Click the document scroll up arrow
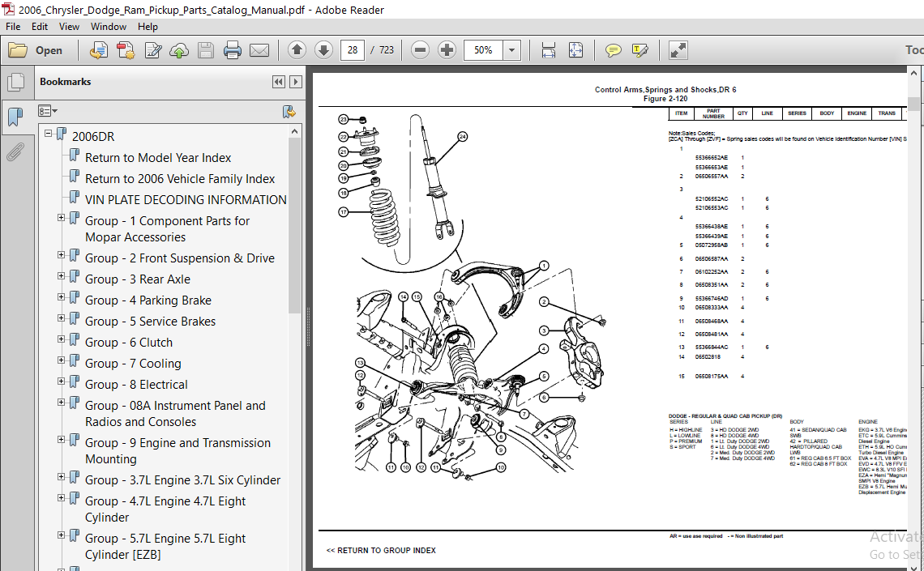924x571 pixels. tap(914, 73)
